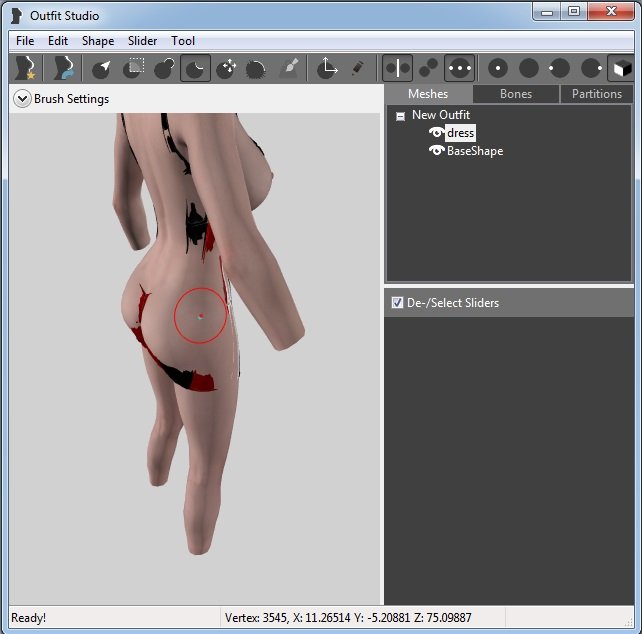Toggle X-mirror editing button
Viewport: 642px width, 634px height.
coord(398,68)
